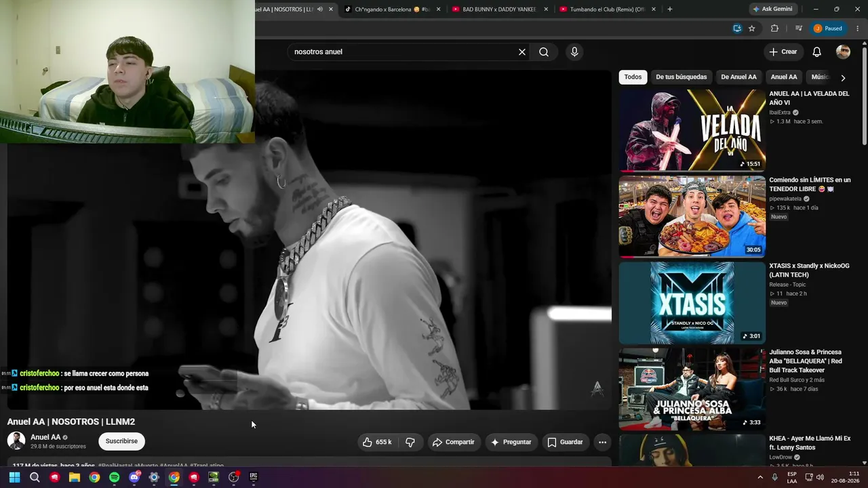Open the ESP LAA language switcher

point(792,477)
